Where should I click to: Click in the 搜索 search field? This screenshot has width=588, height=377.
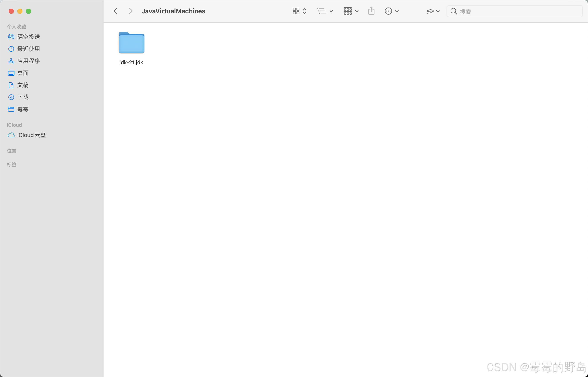click(515, 11)
